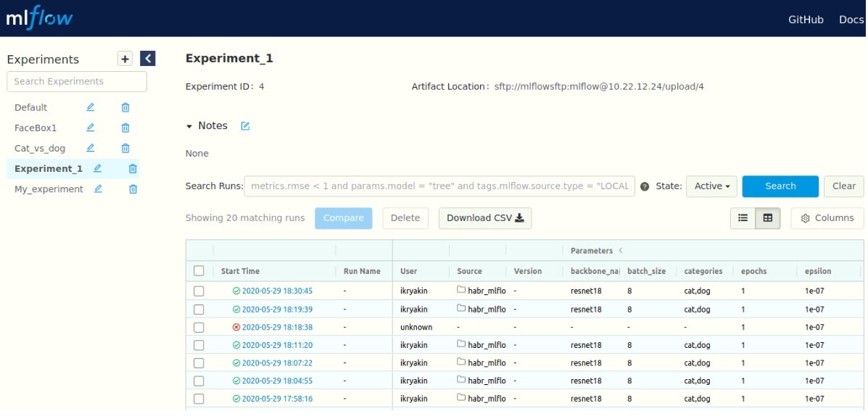868x419 pixels.
Task: Check the 18:07:22 run checkbox
Action: [x=199, y=363]
